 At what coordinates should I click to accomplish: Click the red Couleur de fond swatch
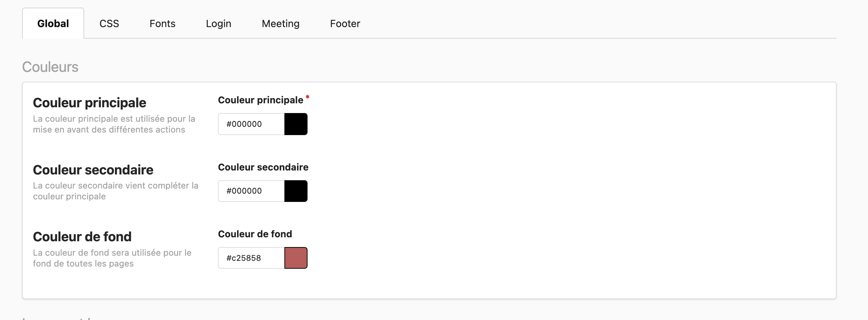[x=296, y=258]
